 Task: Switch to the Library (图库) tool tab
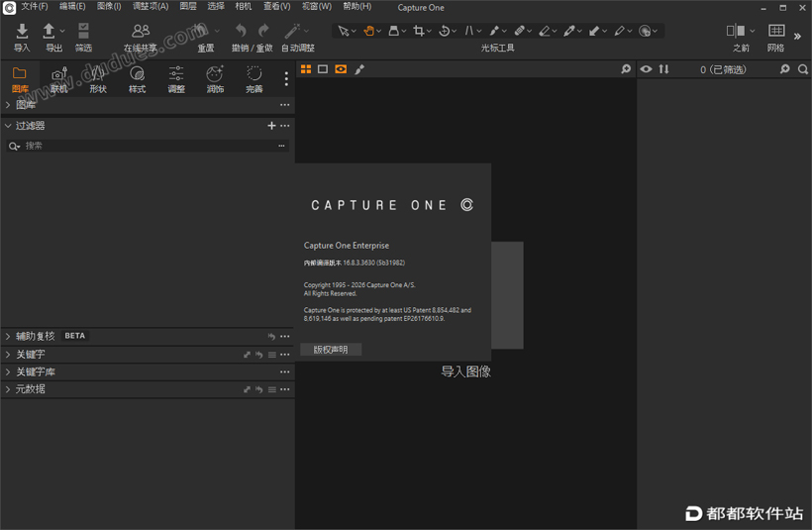coord(20,80)
